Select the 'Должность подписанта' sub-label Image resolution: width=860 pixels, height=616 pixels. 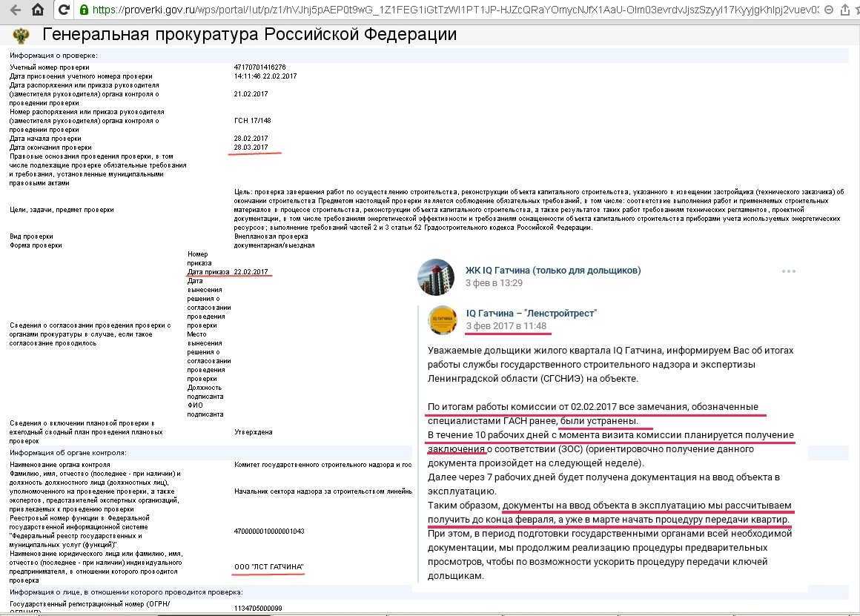[205, 391]
